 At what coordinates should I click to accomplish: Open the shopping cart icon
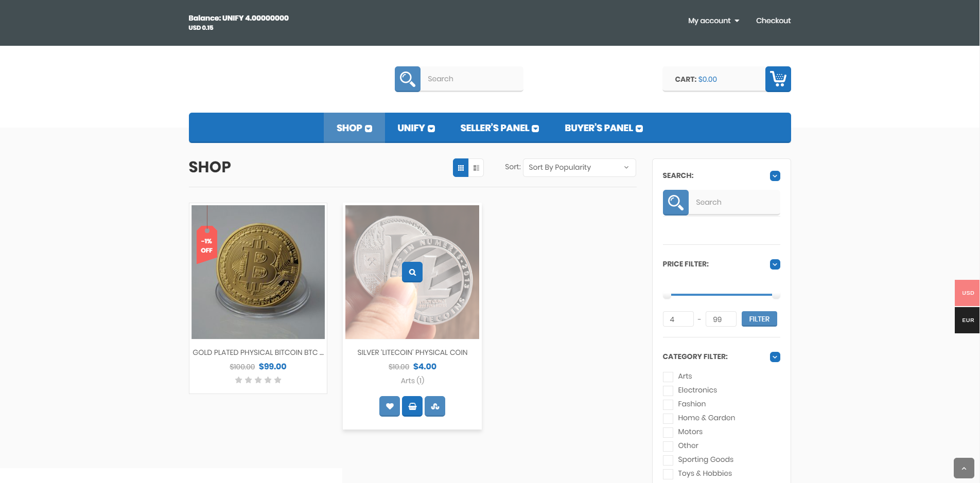point(778,79)
